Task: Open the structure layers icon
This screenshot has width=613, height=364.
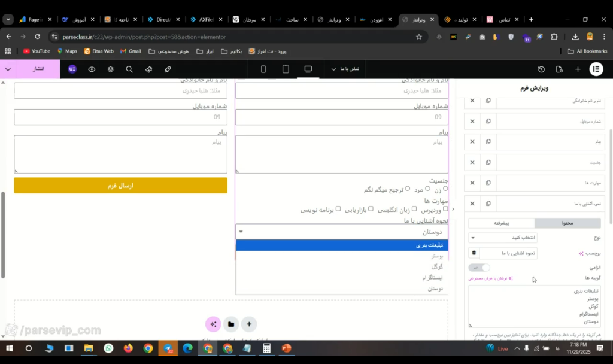Action: pyautogui.click(x=111, y=69)
